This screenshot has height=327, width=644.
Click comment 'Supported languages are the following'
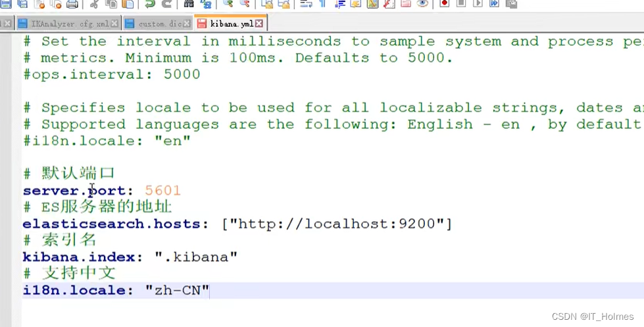coord(218,124)
